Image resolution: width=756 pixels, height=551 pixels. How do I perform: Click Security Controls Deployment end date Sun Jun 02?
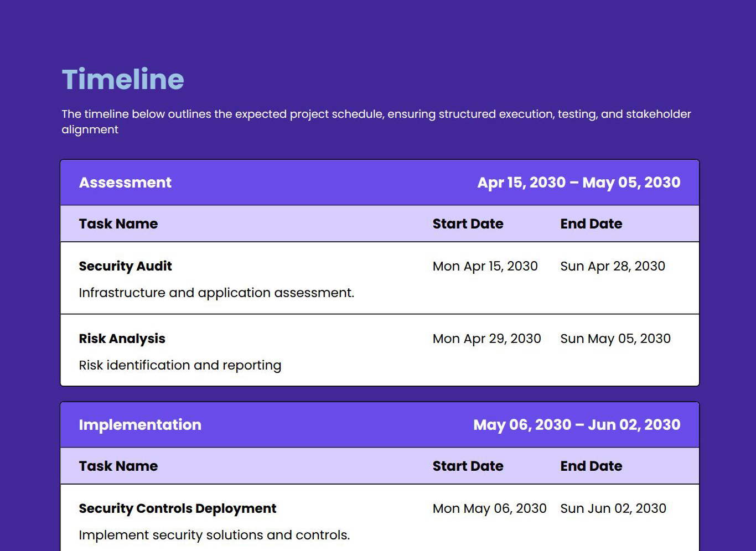pos(613,508)
